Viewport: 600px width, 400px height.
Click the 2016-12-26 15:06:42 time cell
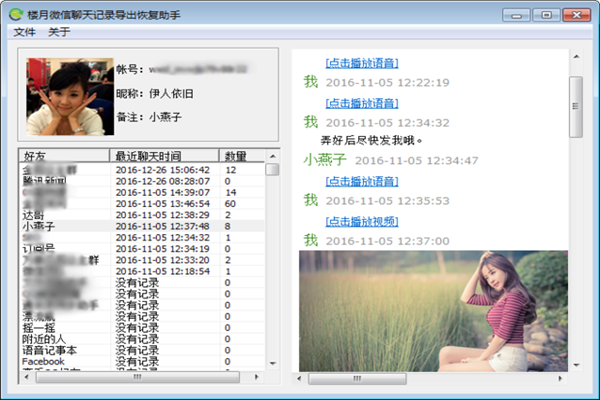[x=163, y=170]
